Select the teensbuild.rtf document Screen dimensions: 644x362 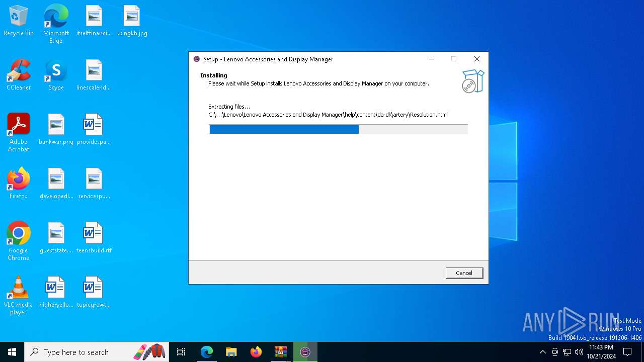pyautogui.click(x=94, y=238)
